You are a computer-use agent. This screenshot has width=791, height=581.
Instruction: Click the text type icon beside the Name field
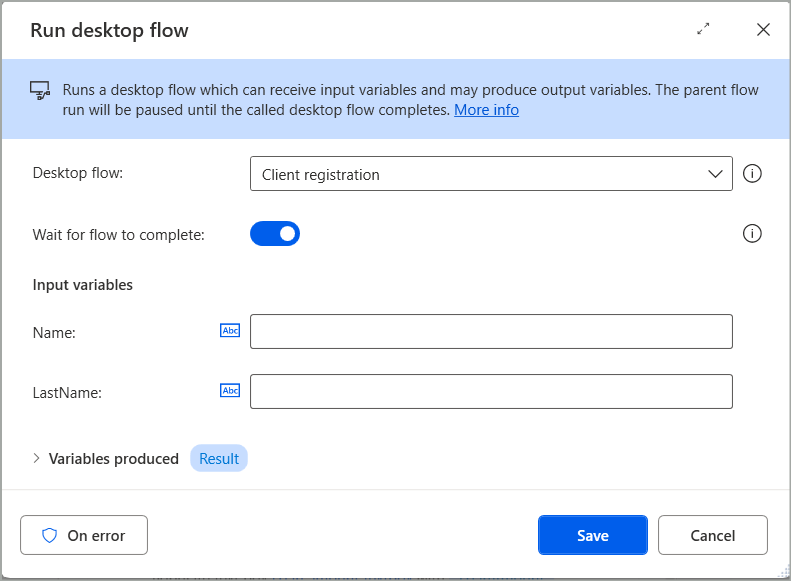click(x=230, y=331)
